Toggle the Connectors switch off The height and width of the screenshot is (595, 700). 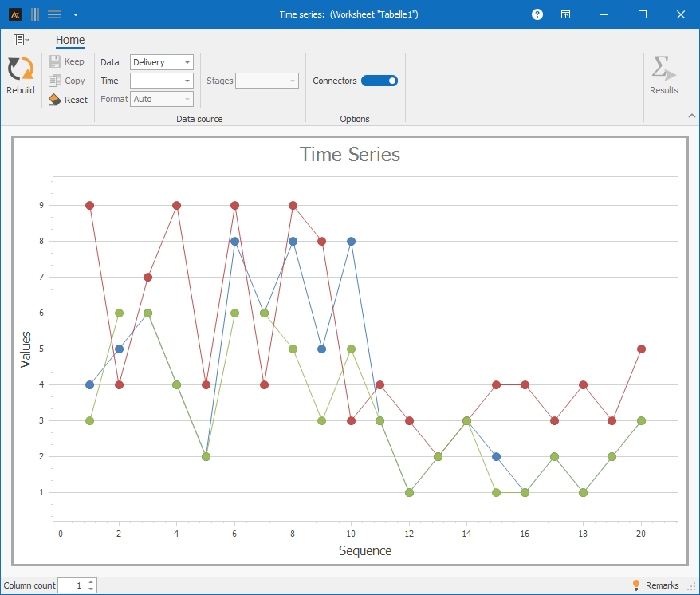[379, 81]
